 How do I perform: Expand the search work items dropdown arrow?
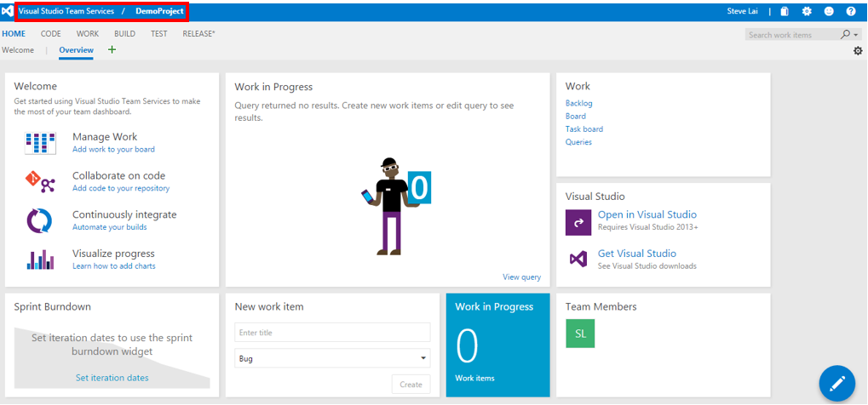point(855,35)
